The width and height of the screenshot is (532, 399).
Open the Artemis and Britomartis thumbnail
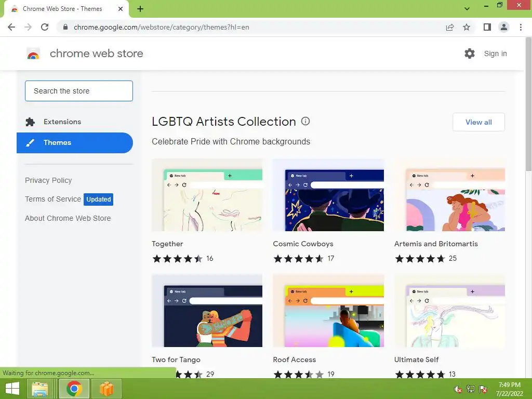pyautogui.click(x=449, y=195)
